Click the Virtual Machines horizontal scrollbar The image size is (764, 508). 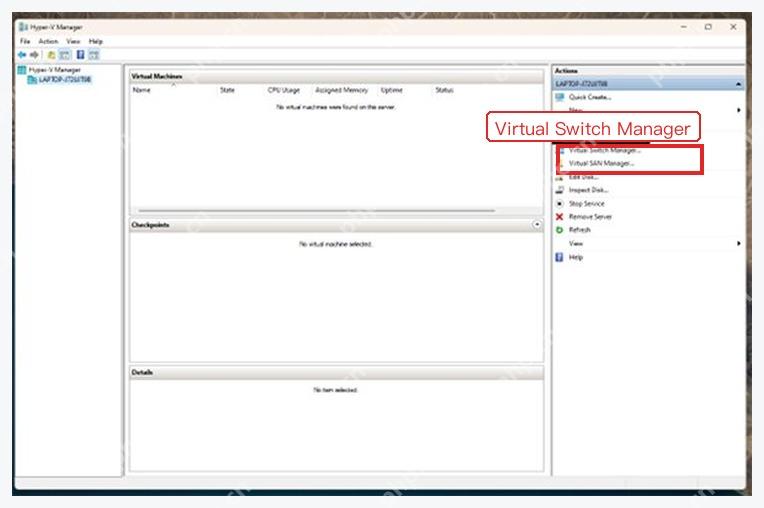pos(317,211)
